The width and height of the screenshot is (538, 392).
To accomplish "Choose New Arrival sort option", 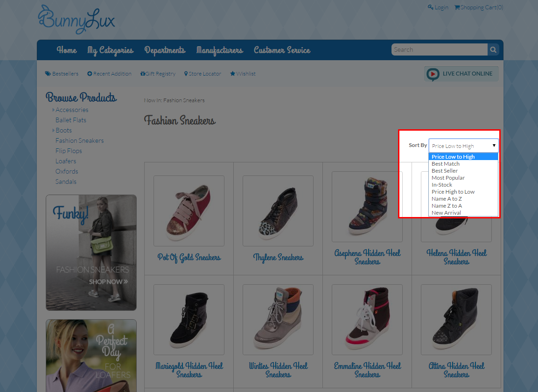I will (463, 213).
